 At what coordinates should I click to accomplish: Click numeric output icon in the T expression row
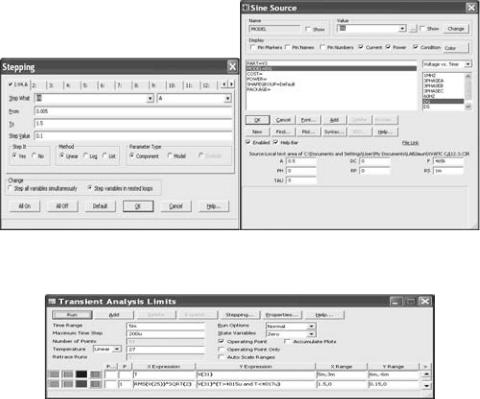pyautogui.click(x=96, y=374)
